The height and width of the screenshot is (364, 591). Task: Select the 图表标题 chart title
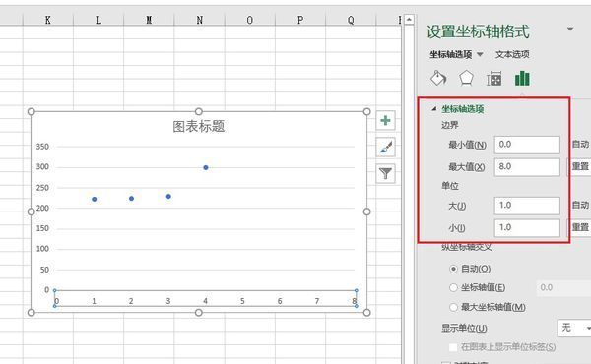(199, 127)
